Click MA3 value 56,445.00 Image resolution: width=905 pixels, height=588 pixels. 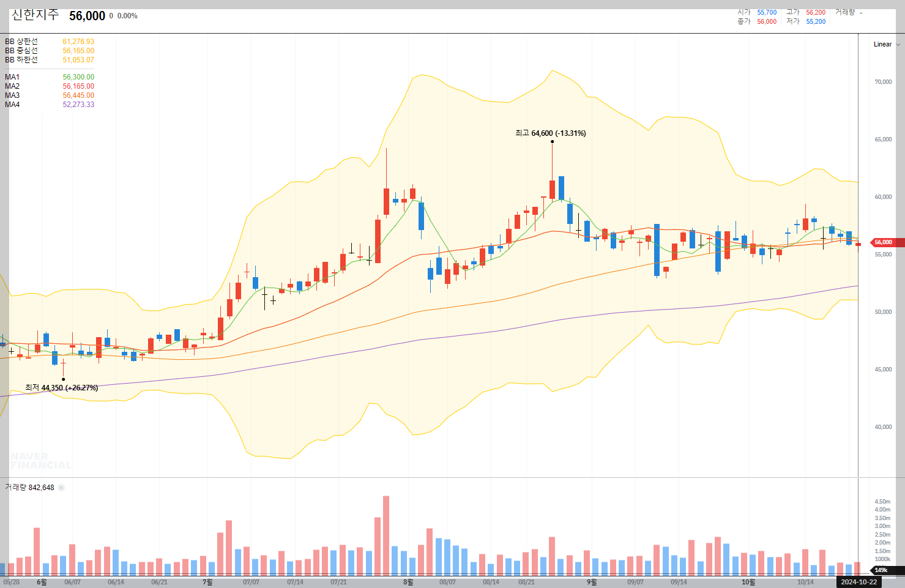78,95
